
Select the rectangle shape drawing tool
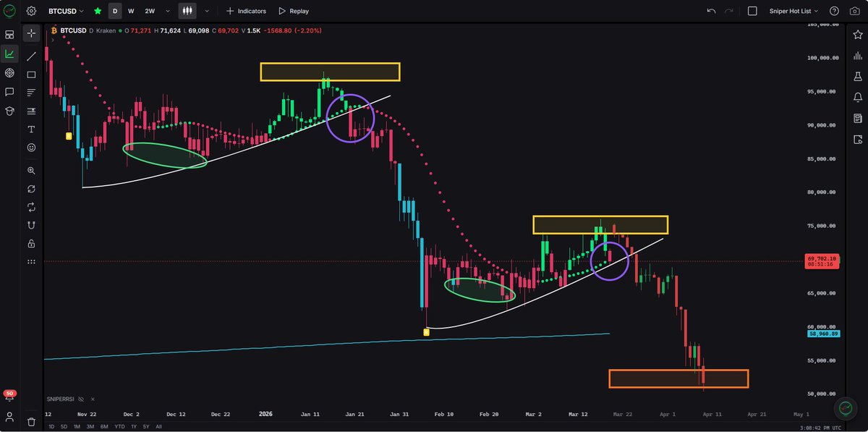click(x=31, y=75)
